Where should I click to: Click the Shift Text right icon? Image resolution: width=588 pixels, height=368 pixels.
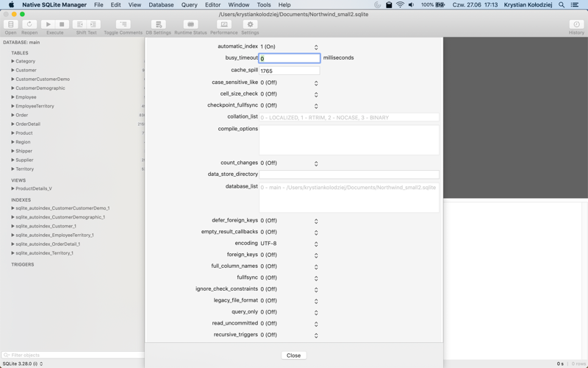tap(93, 24)
